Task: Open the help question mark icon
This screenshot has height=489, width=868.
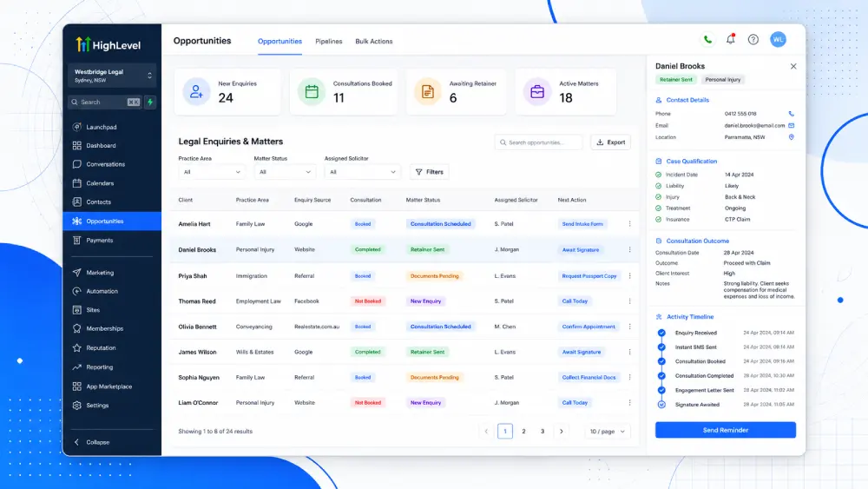Action: 753,39
